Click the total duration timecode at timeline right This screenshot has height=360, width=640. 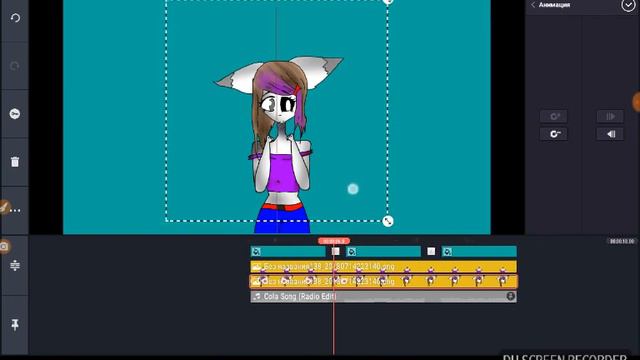622,241
